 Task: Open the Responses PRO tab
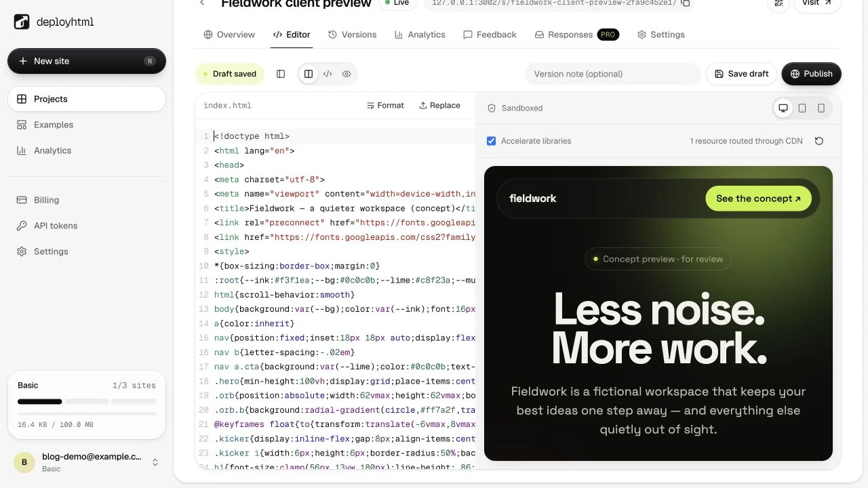(576, 35)
